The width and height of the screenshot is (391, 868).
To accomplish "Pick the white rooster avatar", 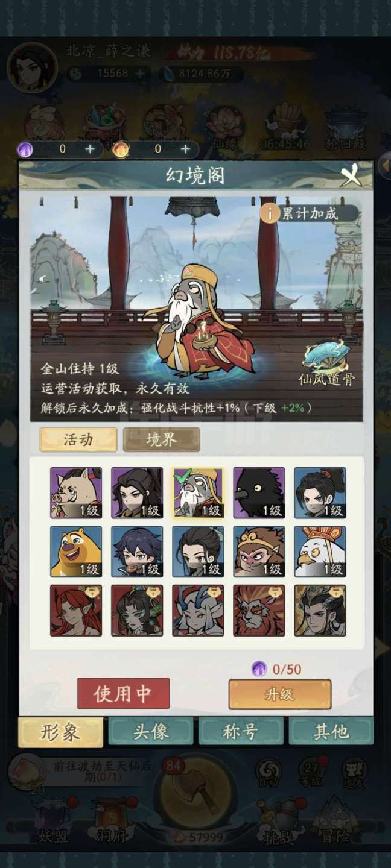I will coord(320,552).
